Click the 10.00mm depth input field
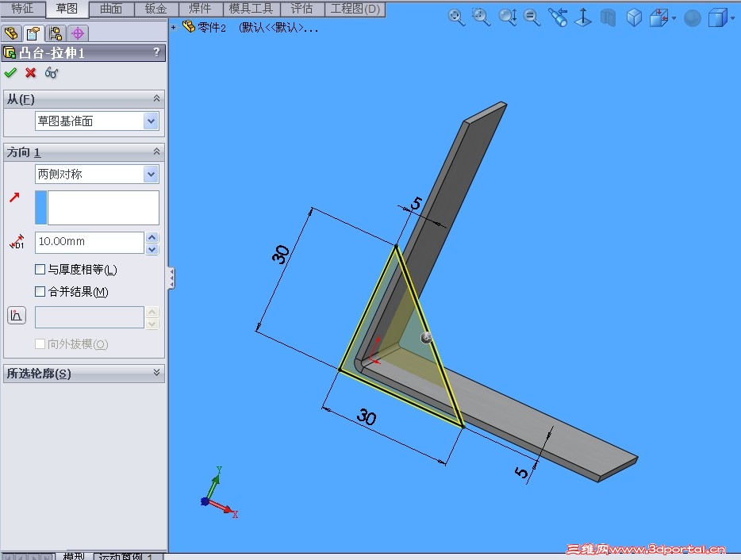 point(90,242)
